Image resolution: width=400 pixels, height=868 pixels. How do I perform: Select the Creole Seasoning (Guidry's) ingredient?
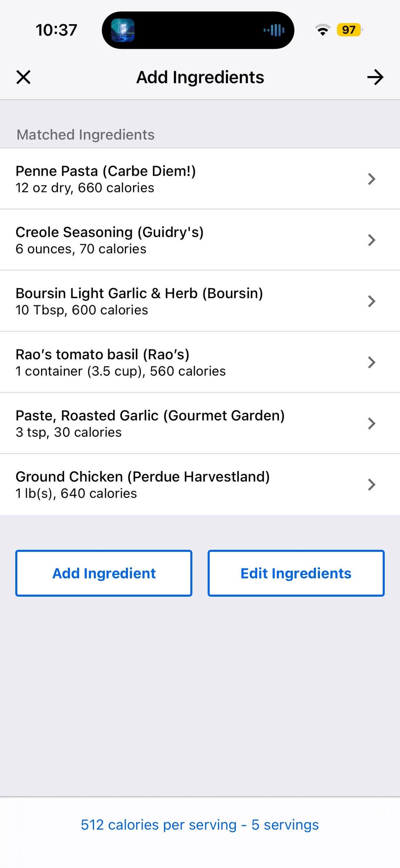(110, 232)
